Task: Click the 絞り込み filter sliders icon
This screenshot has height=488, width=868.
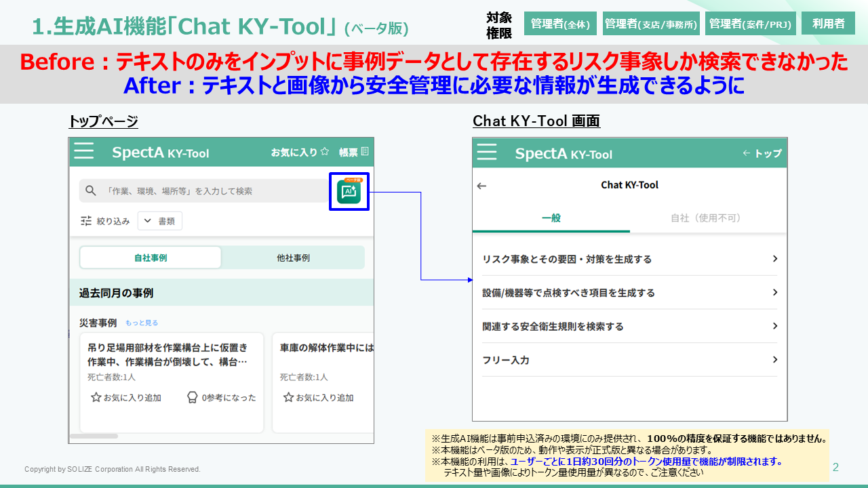Action: tap(86, 221)
